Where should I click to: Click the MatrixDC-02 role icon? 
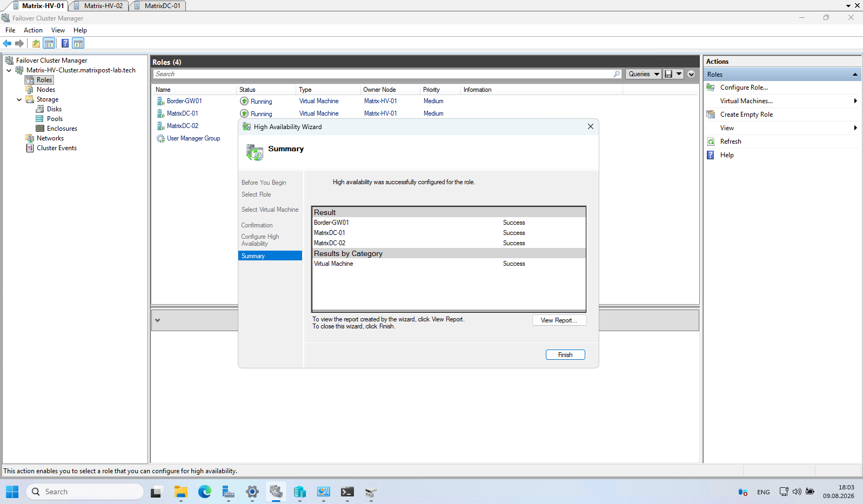click(x=160, y=126)
